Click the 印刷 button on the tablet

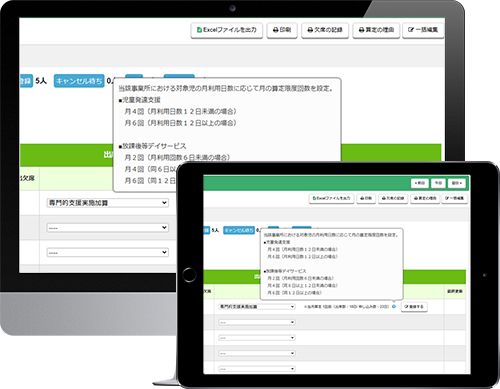pos(366,198)
